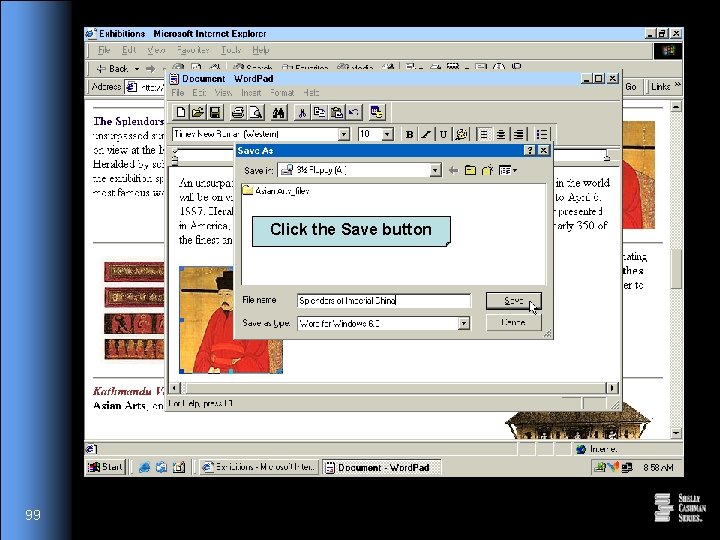Click the Kathmandu link on the web page

(x=128, y=391)
